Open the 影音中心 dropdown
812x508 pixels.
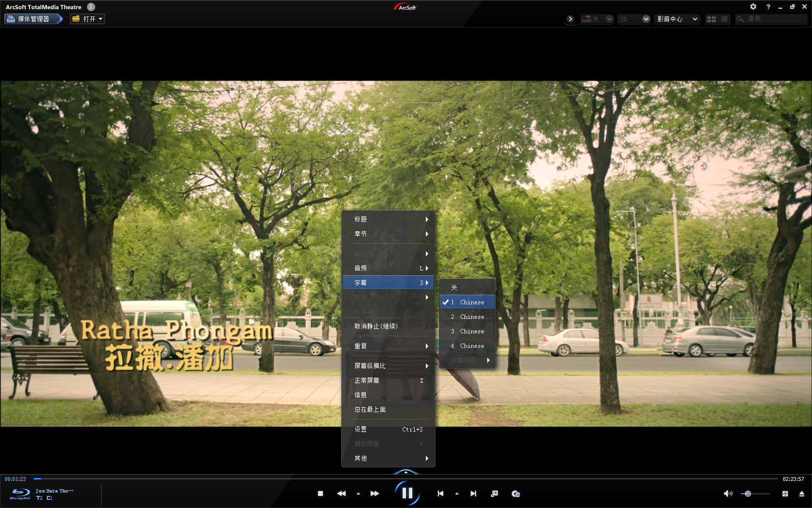coord(678,19)
